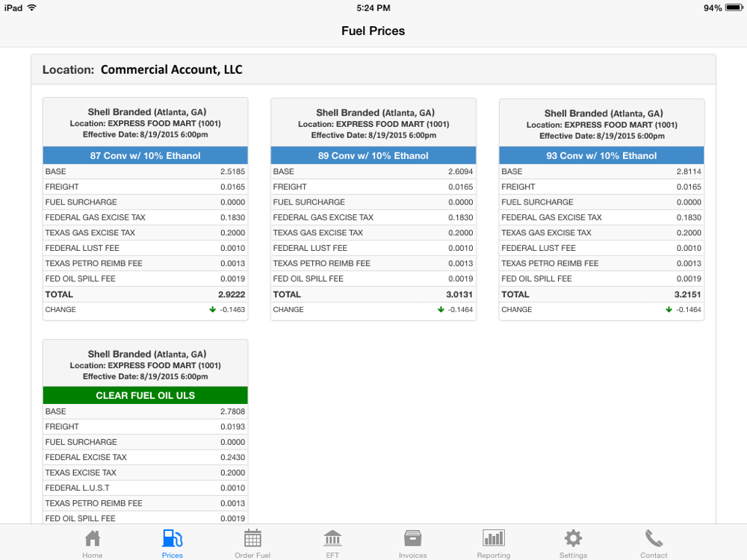Click the 94% battery percentage
The width and height of the screenshot is (747, 560).
pos(713,8)
